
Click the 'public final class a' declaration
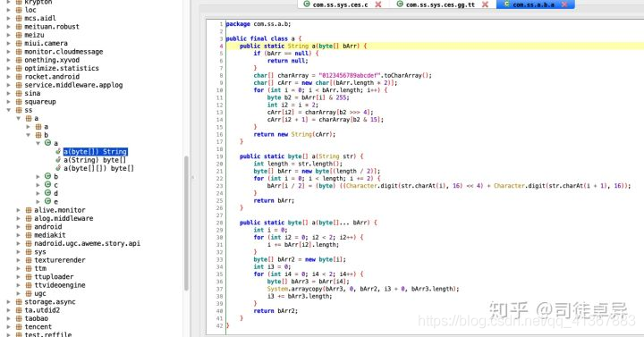point(263,38)
